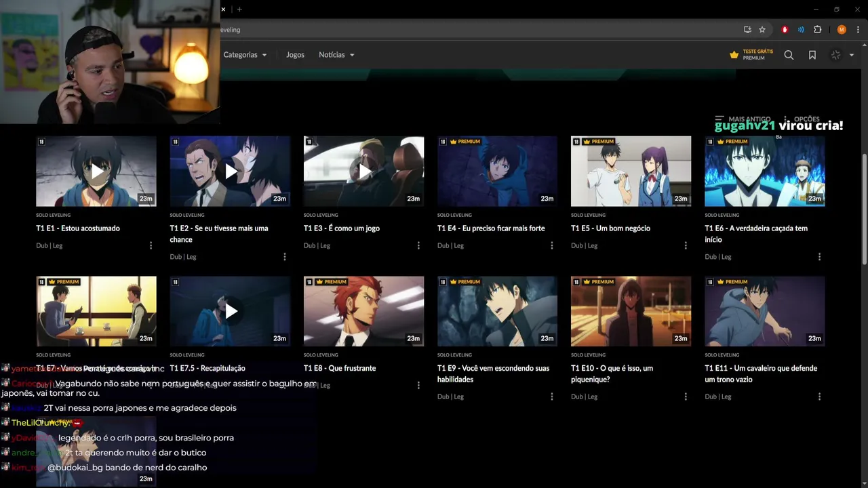Open title T1 E11 cavaleiro trono vazio

pyautogui.click(x=761, y=373)
